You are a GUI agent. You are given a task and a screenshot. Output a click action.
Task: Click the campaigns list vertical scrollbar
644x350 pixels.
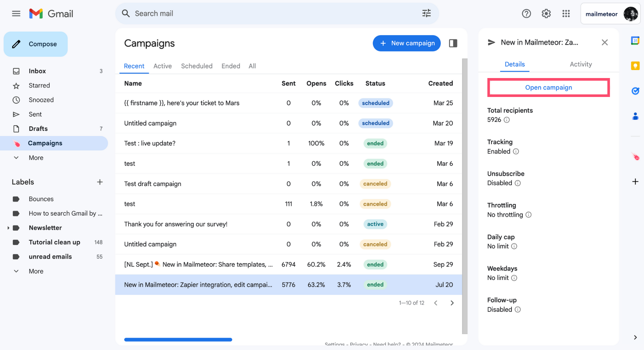(465, 196)
